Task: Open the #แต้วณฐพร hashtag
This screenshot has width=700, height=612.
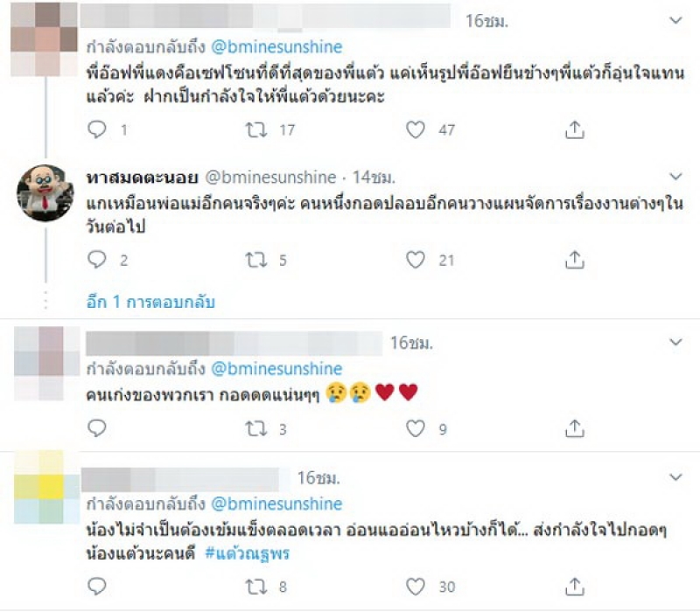Action: click(x=248, y=553)
